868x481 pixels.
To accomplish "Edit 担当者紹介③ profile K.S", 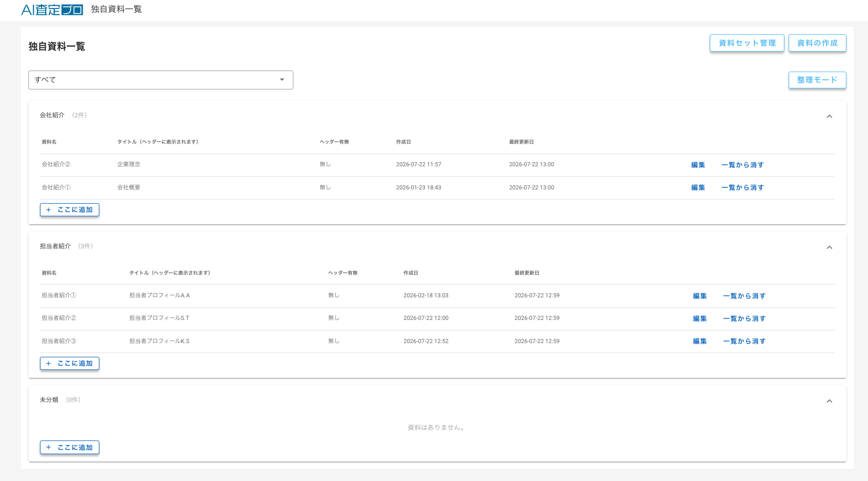I will point(700,341).
